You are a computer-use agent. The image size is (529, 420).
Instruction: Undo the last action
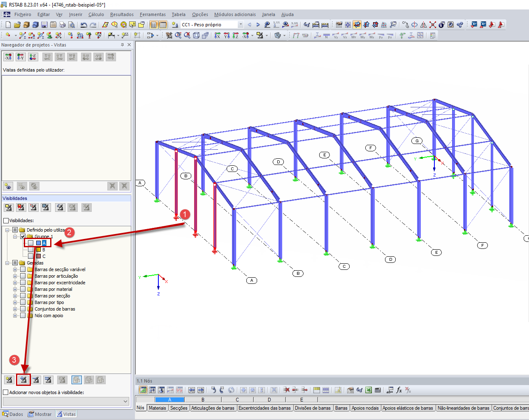point(84,25)
